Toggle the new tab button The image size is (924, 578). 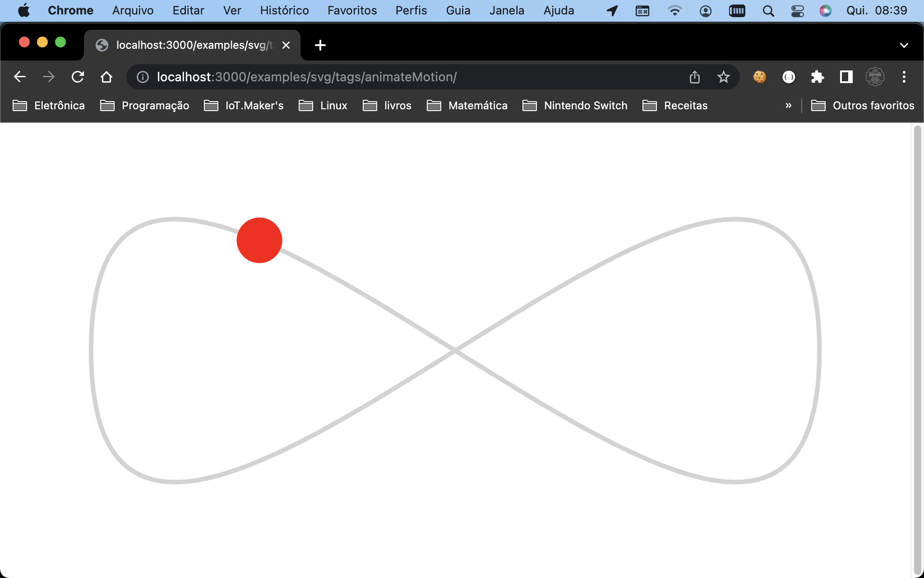coord(319,45)
